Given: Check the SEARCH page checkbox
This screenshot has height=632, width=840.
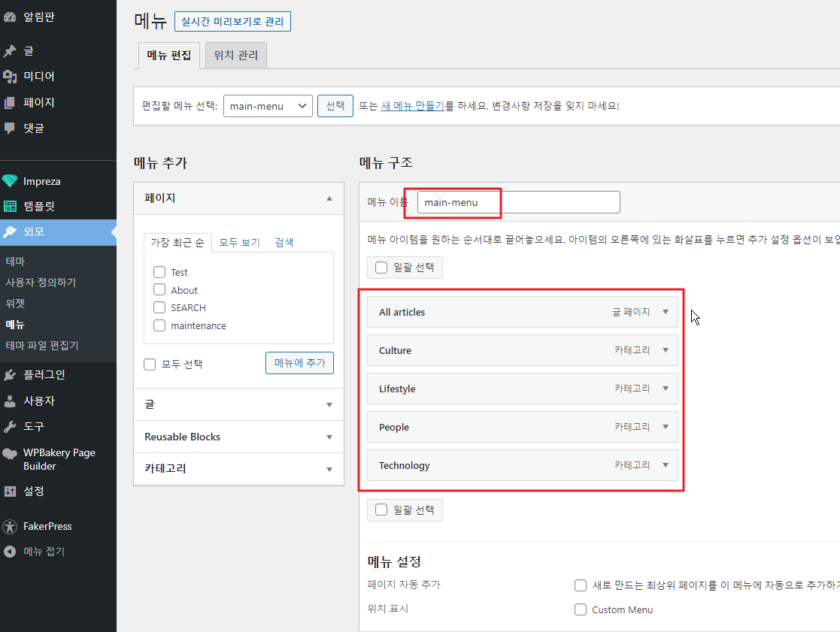Looking at the screenshot, I should point(159,307).
